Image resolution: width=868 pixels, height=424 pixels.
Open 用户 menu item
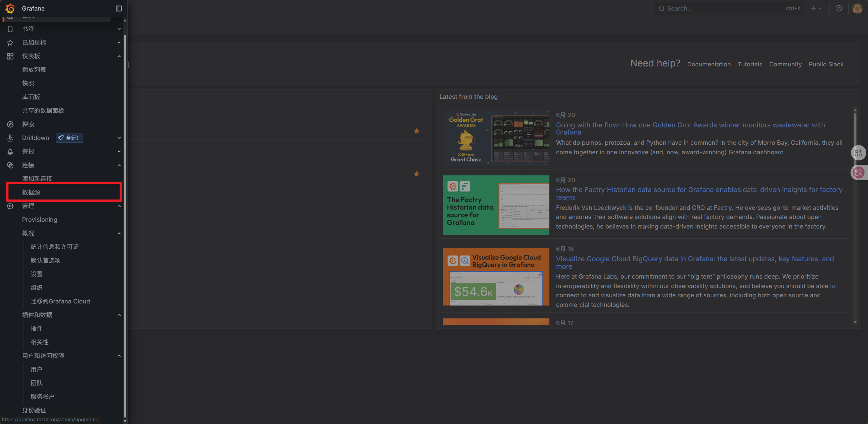click(x=36, y=370)
